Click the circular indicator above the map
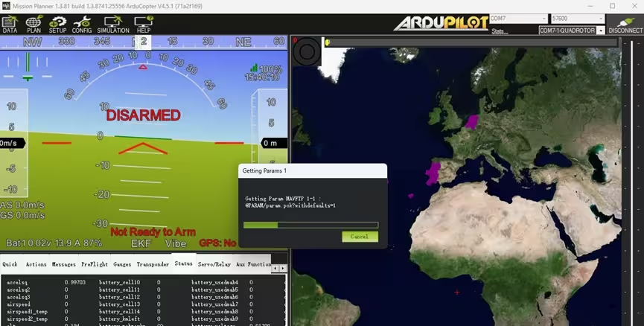Viewport: 644px width, 326px height. click(307, 51)
